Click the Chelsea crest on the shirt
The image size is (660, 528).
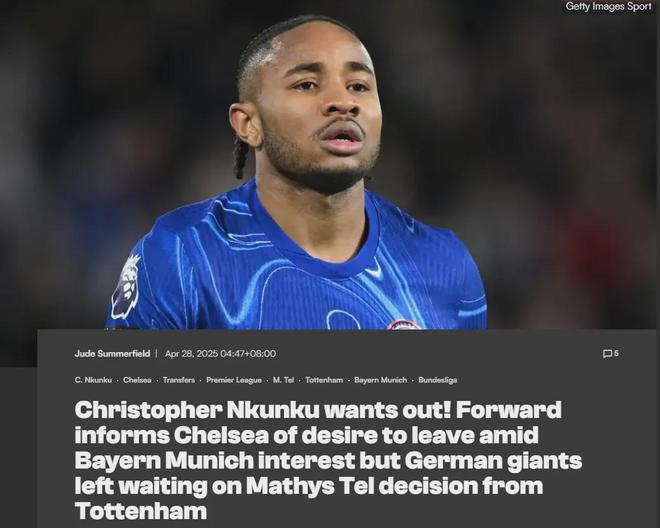pos(403,324)
